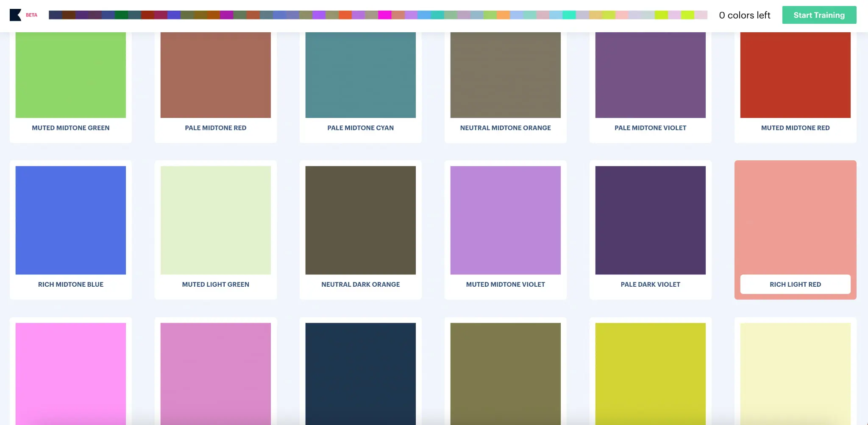The image size is (868, 425).
Task: Click the NEUTRAL DARK ORANGE swatch
Action: click(360, 220)
